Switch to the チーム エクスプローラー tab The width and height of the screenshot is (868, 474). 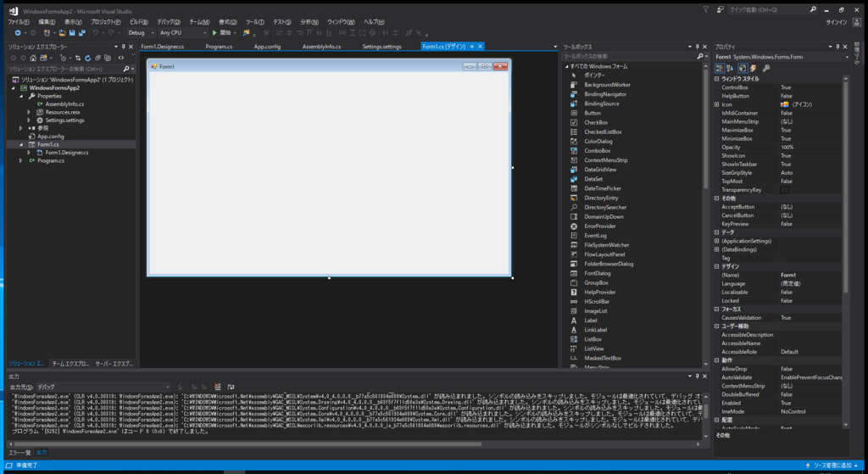point(70,364)
